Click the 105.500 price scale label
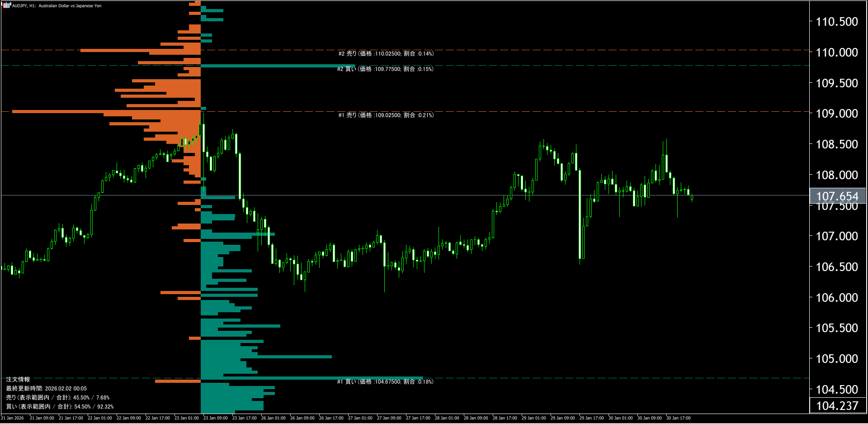The image size is (868, 424). 837,328
